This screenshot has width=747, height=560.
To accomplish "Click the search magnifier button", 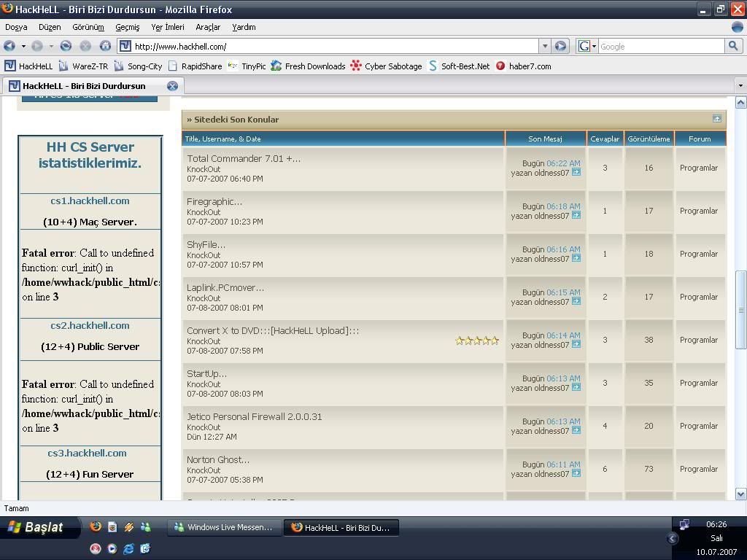I will (732, 46).
